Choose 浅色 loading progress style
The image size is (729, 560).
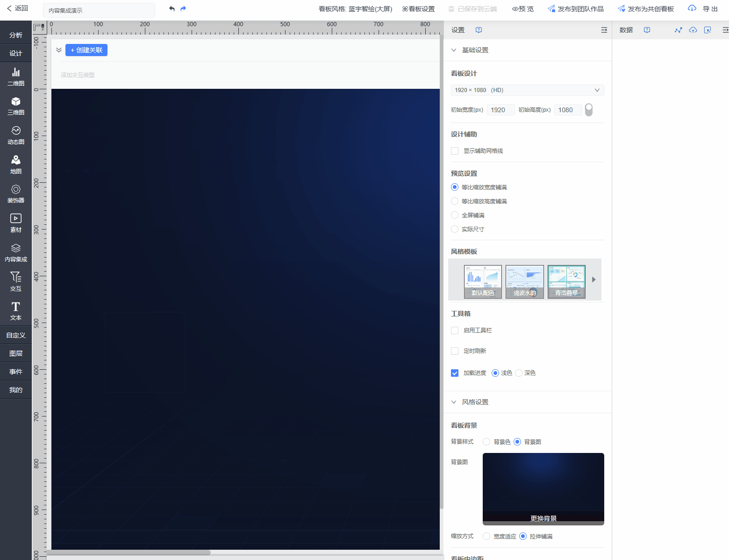click(495, 373)
